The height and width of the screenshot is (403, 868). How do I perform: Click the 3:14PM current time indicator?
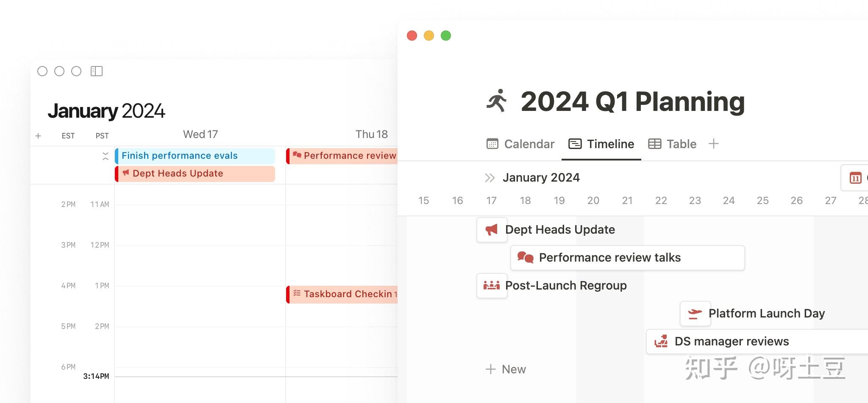coord(95,376)
